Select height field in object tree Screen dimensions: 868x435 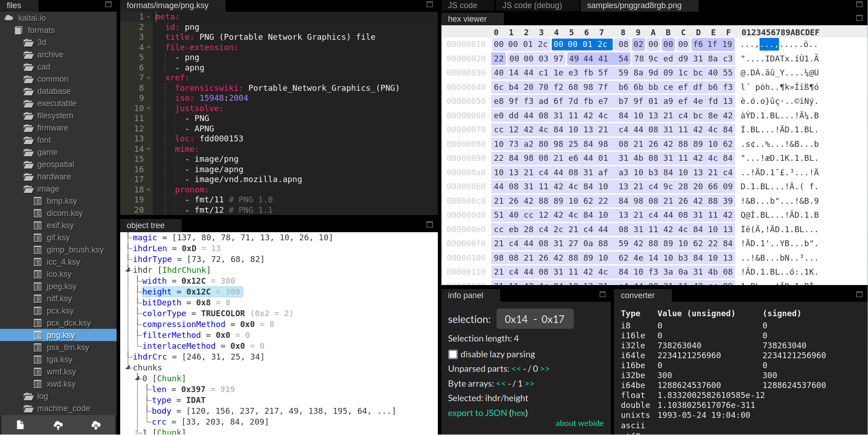pos(192,292)
